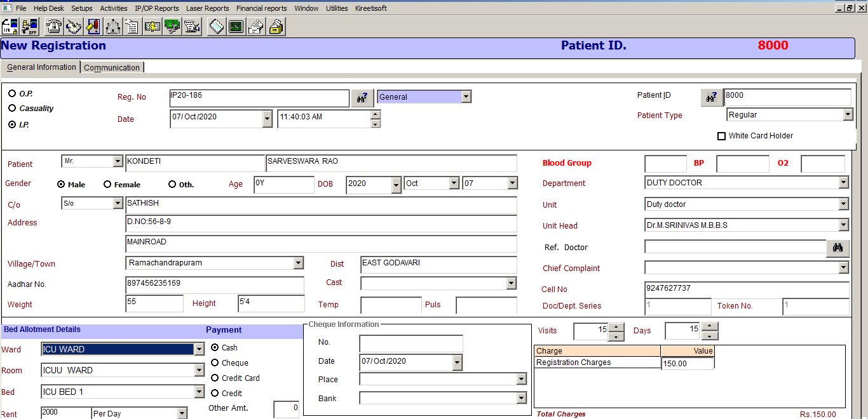Click the binoculars icon beside Reg. No
This screenshot has width=868, height=419.
click(x=362, y=98)
